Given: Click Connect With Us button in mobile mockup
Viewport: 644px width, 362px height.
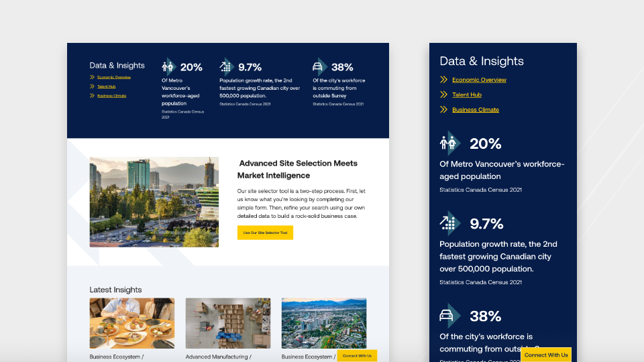Looking at the screenshot, I should click(x=546, y=355).
